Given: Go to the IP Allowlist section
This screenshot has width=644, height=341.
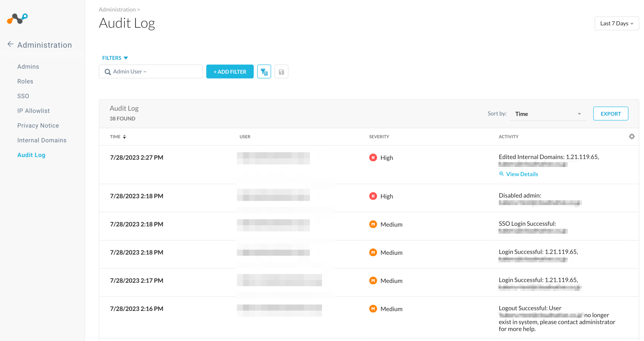Looking at the screenshot, I should tap(34, 111).
